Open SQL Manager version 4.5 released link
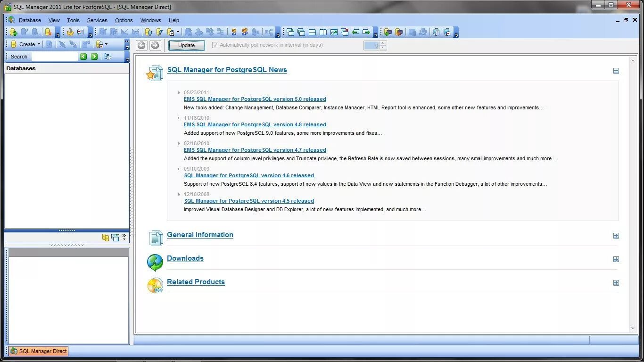This screenshot has width=644, height=362. pos(249,201)
